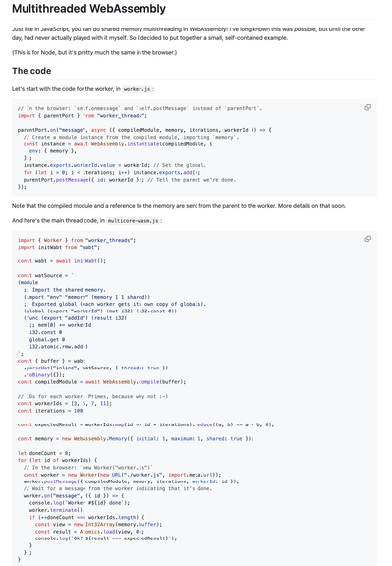Place cursor on parentPort.on("message" line
The image size is (392, 566).
pos(144,130)
